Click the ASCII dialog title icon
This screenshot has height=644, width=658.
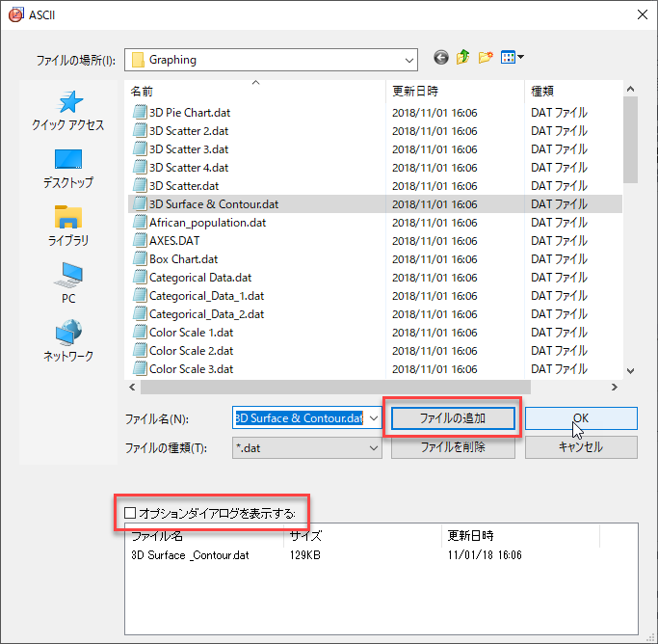(x=15, y=15)
